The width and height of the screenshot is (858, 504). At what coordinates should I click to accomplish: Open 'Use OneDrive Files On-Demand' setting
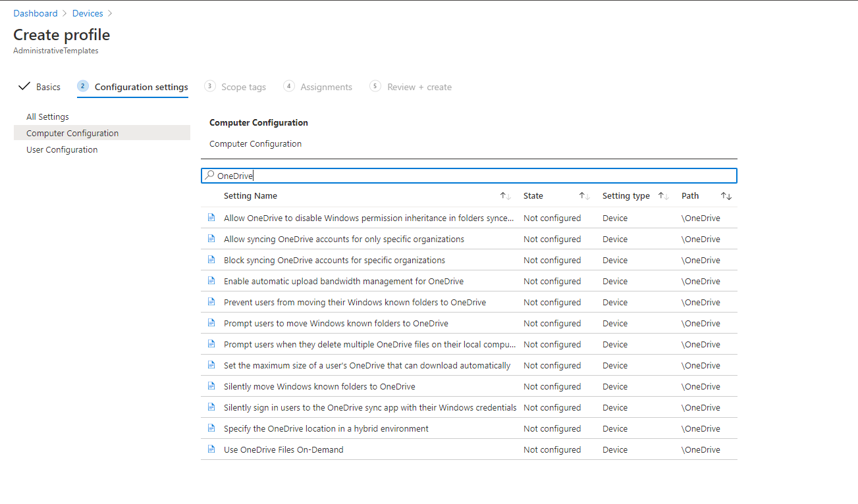[x=284, y=449]
